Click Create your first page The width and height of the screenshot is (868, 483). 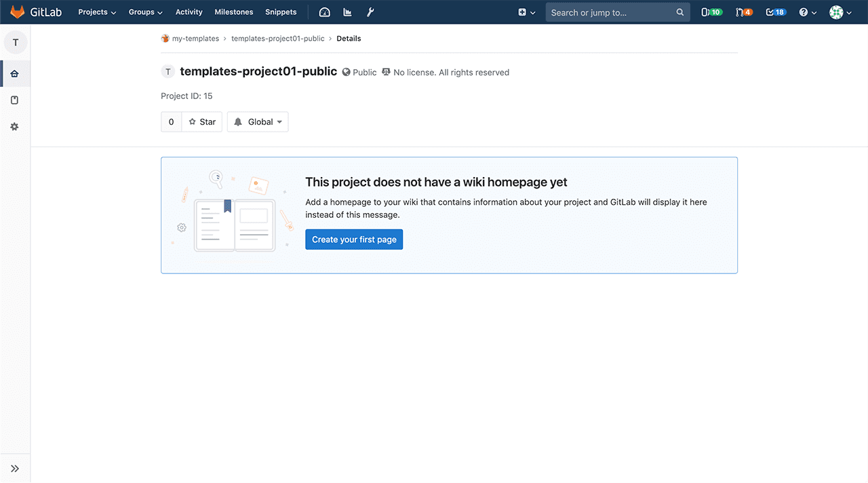(354, 239)
